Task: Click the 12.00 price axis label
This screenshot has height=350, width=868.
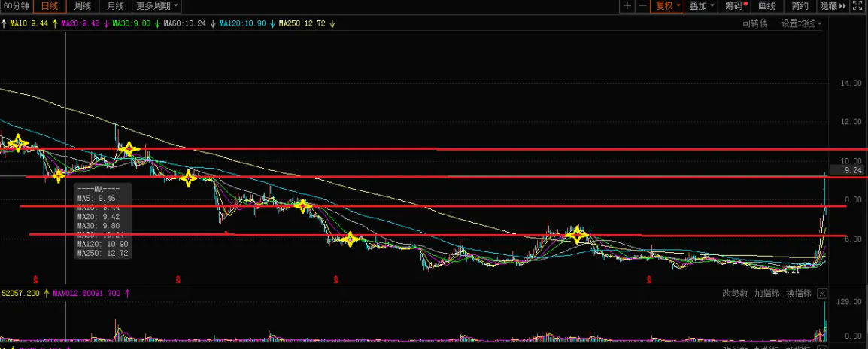Action: tap(851, 122)
